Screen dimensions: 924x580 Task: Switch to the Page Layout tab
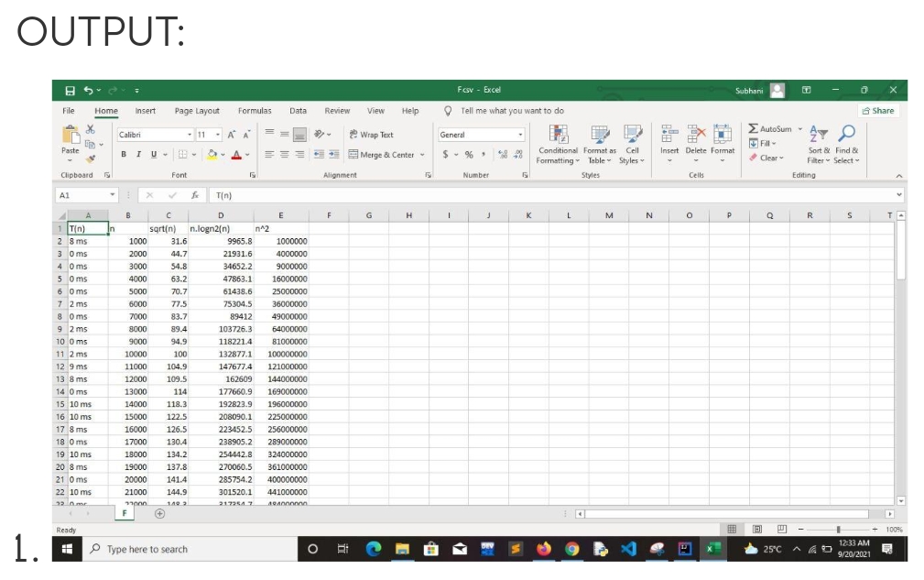pyautogui.click(x=197, y=111)
